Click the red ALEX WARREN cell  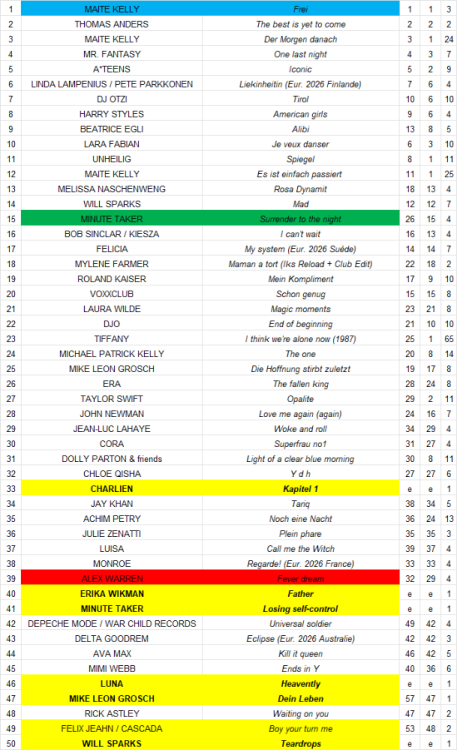tap(111, 578)
